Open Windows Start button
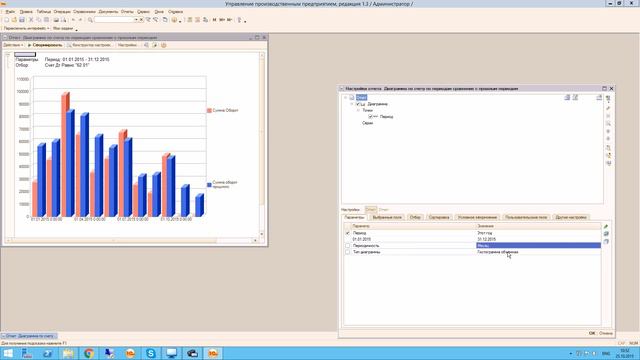The image size is (640, 360). (8, 353)
